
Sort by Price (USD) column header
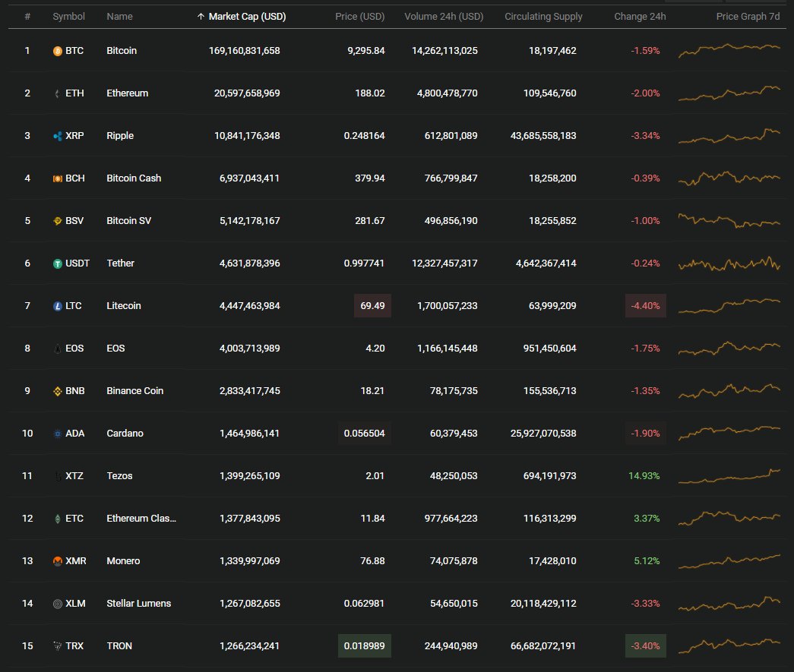click(x=359, y=17)
